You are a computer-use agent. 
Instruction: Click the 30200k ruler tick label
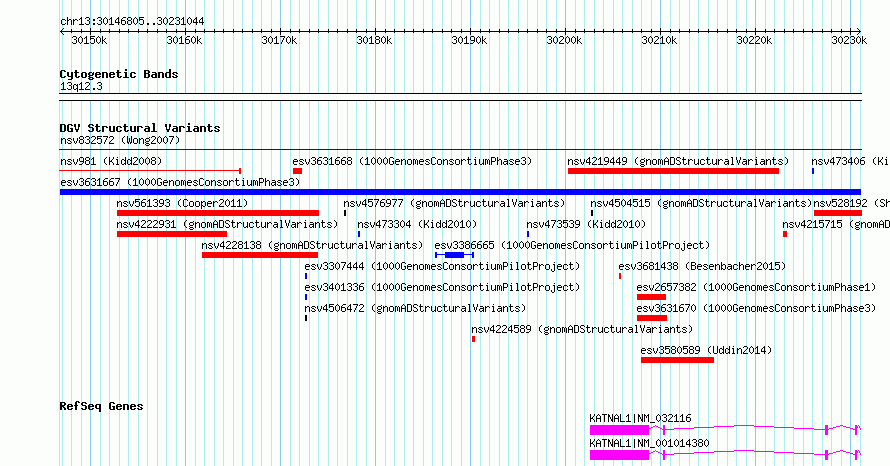click(564, 40)
